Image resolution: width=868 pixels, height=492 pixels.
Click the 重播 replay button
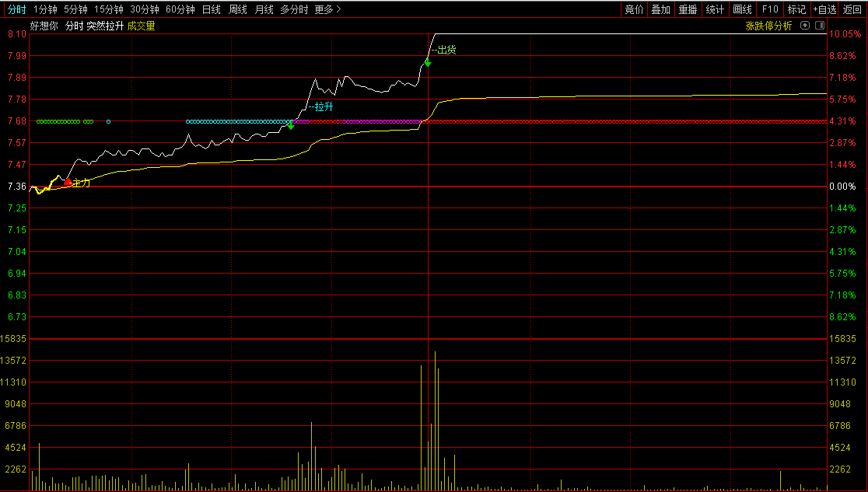[x=688, y=9]
